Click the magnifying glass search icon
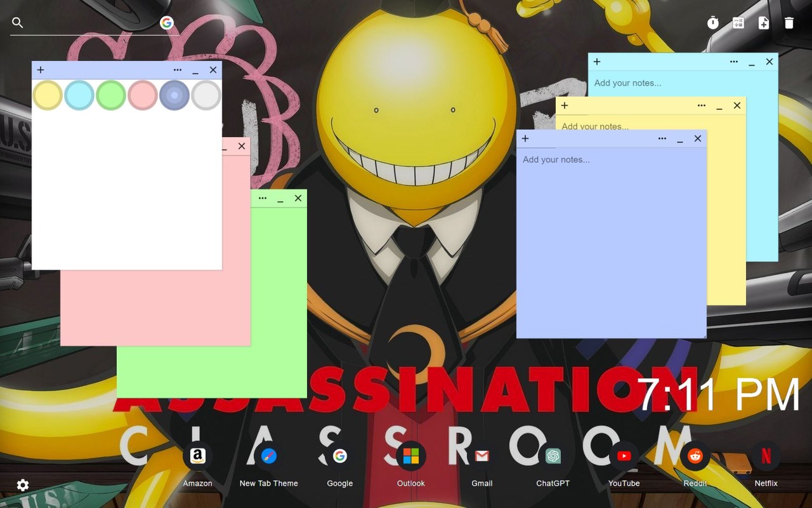Viewport: 812px width, 508px height. (18, 23)
